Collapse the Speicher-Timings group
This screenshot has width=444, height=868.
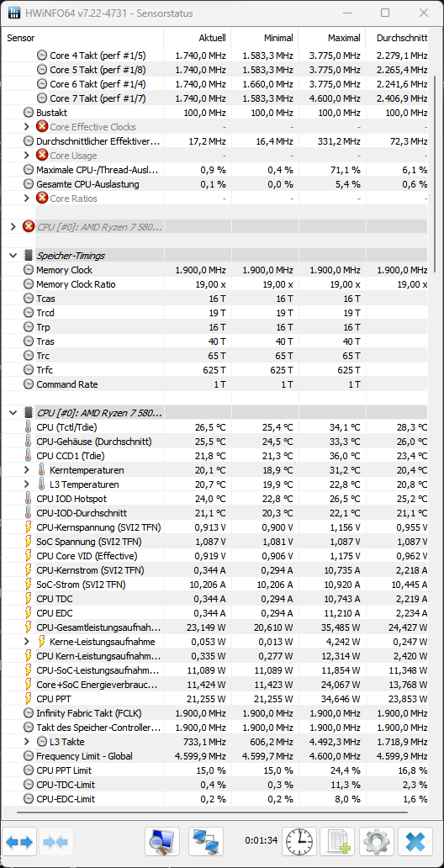(x=13, y=256)
